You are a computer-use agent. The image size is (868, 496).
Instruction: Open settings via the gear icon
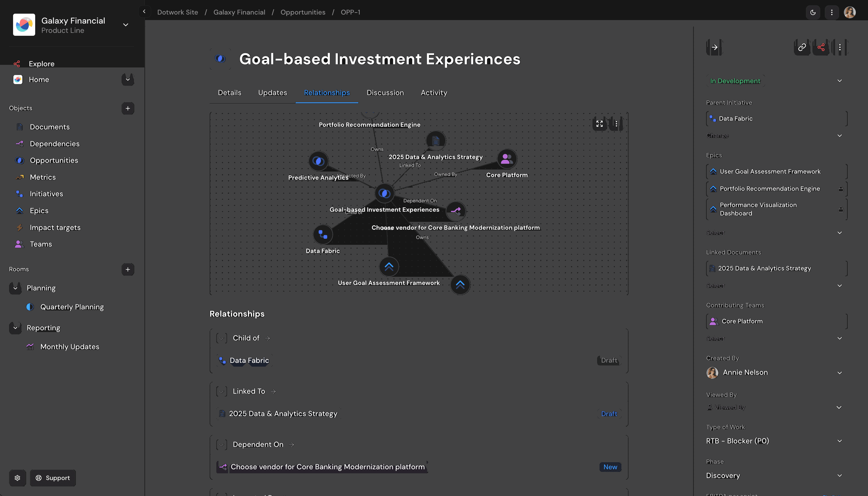click(17, 478)
